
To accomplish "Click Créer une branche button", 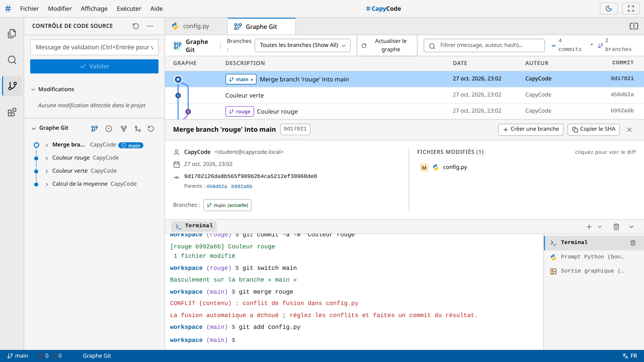I will click(531, 129).
